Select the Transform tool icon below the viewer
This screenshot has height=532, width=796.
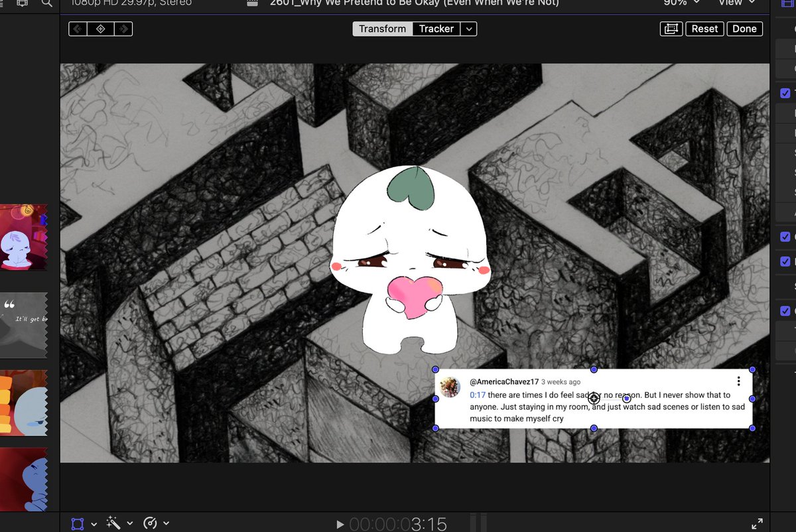(x=78, y=523)
